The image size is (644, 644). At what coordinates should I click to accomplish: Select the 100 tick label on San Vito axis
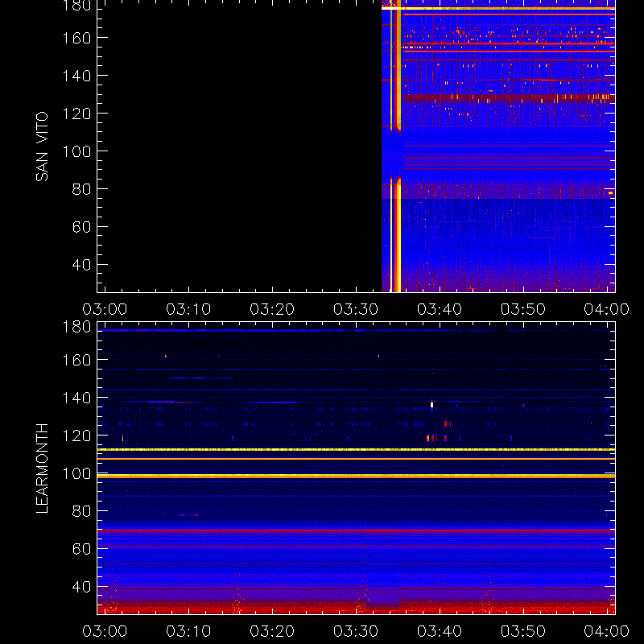76,151
